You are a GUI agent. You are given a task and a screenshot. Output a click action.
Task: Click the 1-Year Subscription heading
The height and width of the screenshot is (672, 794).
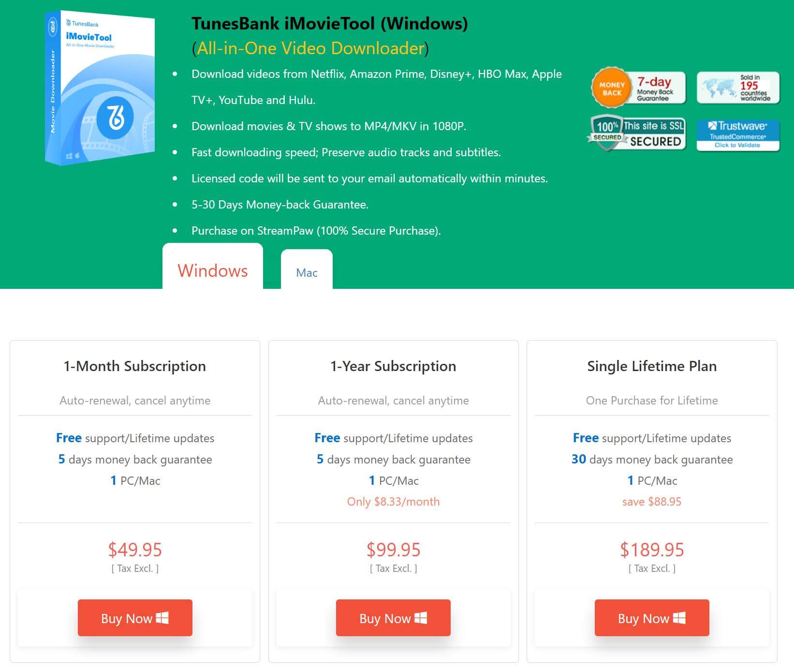393,366
